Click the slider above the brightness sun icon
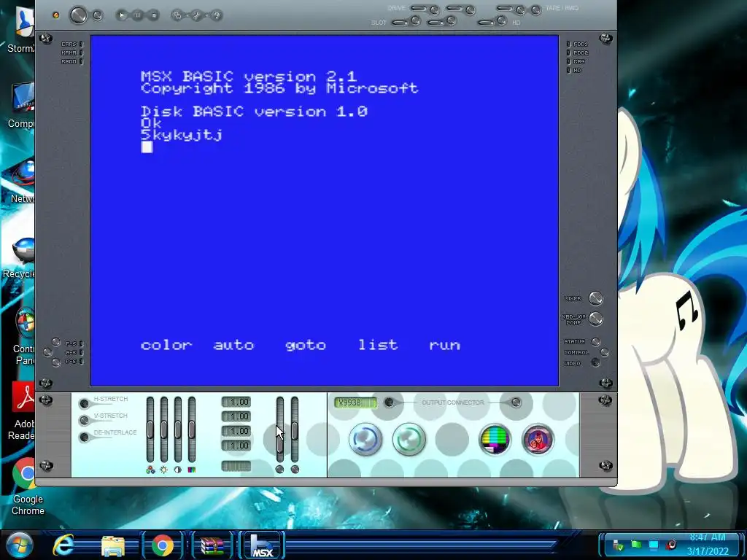 [164, 429]
